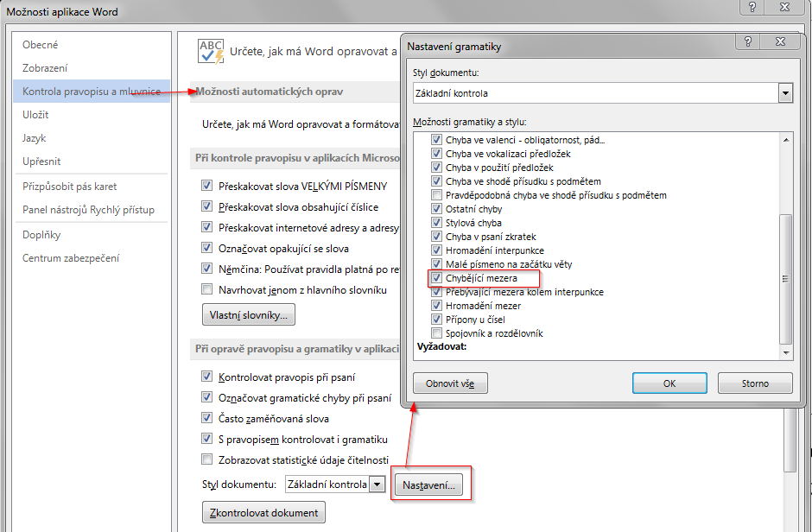Viewport: 812px width, 532px height.
Task: Enable 'Pravděpodobná chyba ve shodě přísudku' checkbox
Action: click(436, 195)
